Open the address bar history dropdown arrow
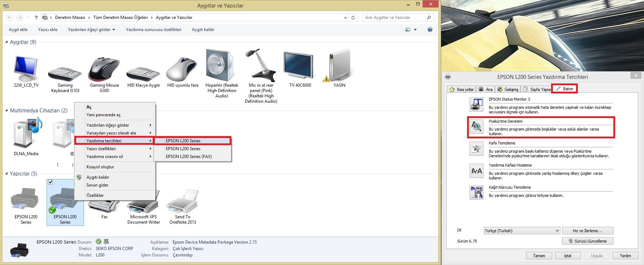 (345, 17)
